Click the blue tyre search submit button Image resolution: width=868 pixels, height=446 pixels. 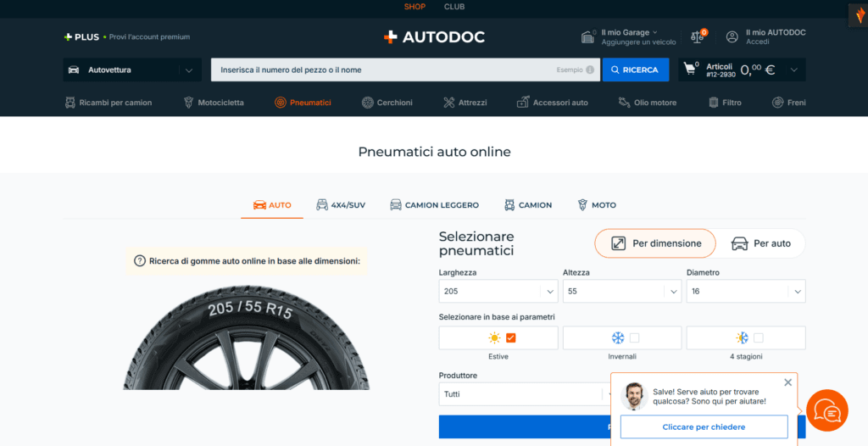tap(525, 426)
